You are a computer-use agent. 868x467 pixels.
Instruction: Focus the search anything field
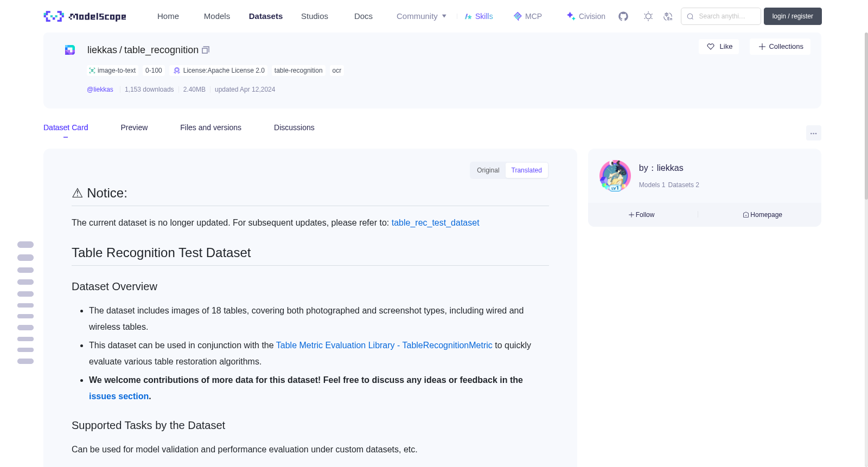pyautogui.click(x=721, y=16)
